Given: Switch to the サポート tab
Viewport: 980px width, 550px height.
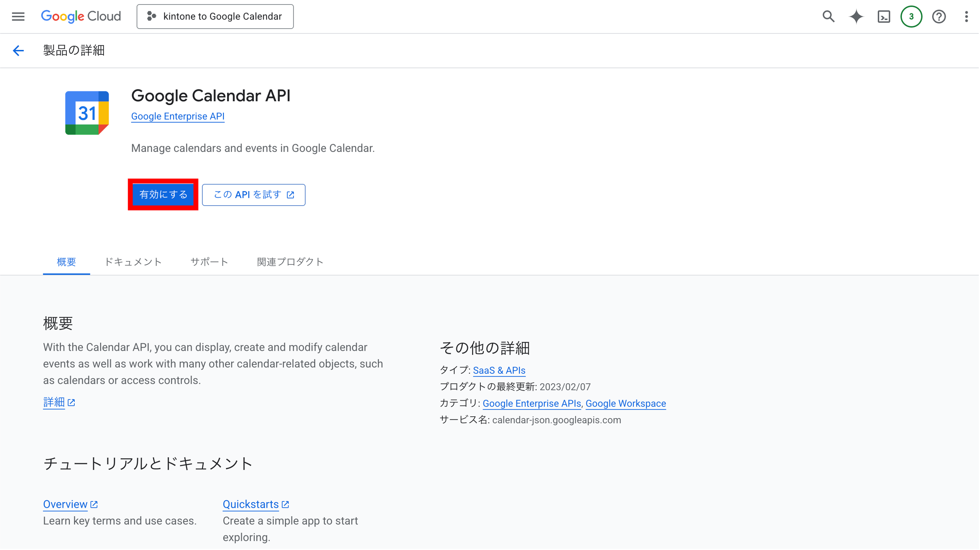Looking at the screenshot, I should (209, 262).
